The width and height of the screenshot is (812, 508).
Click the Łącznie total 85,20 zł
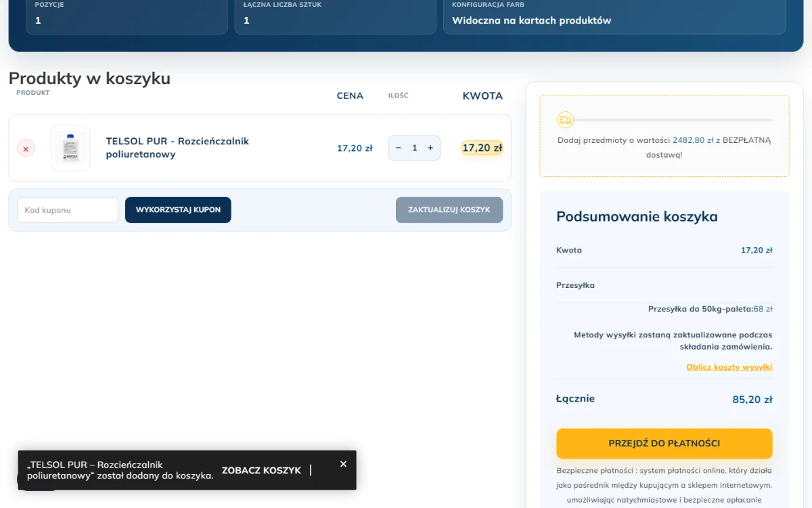[752, 400]
